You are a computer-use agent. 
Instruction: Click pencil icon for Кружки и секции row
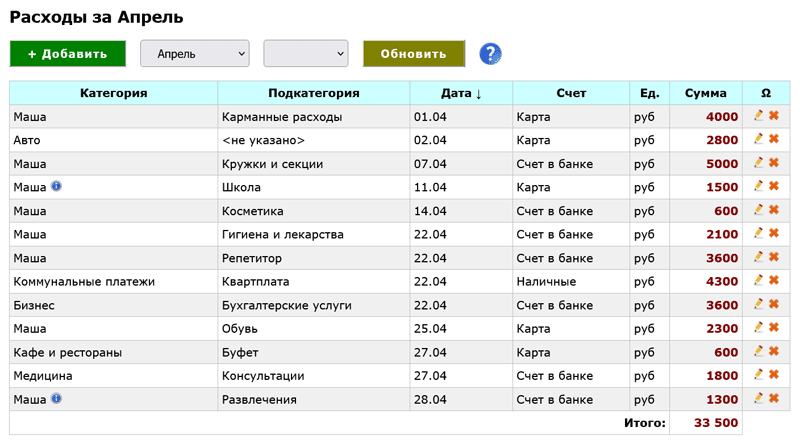pyautogui.click(x=759, y=163)
